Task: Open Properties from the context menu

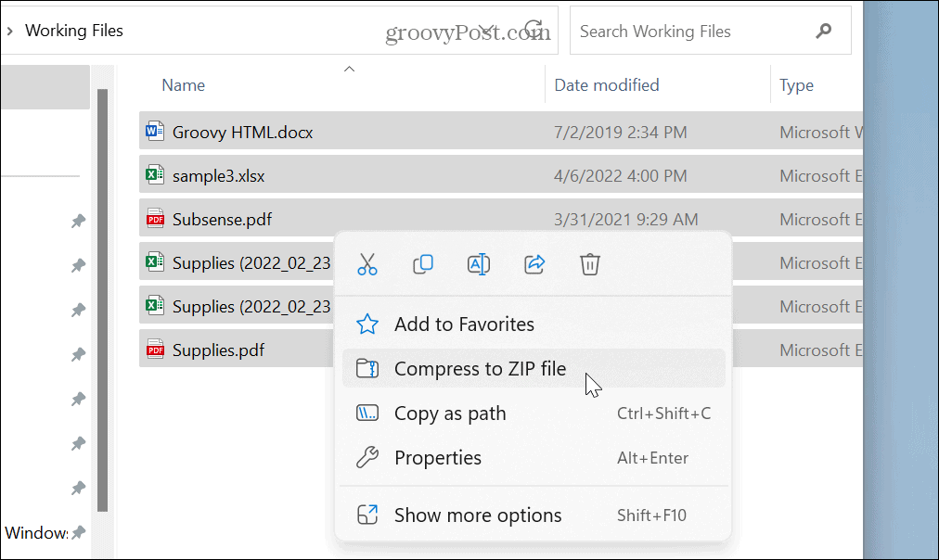Action: (x=438, y=458)
